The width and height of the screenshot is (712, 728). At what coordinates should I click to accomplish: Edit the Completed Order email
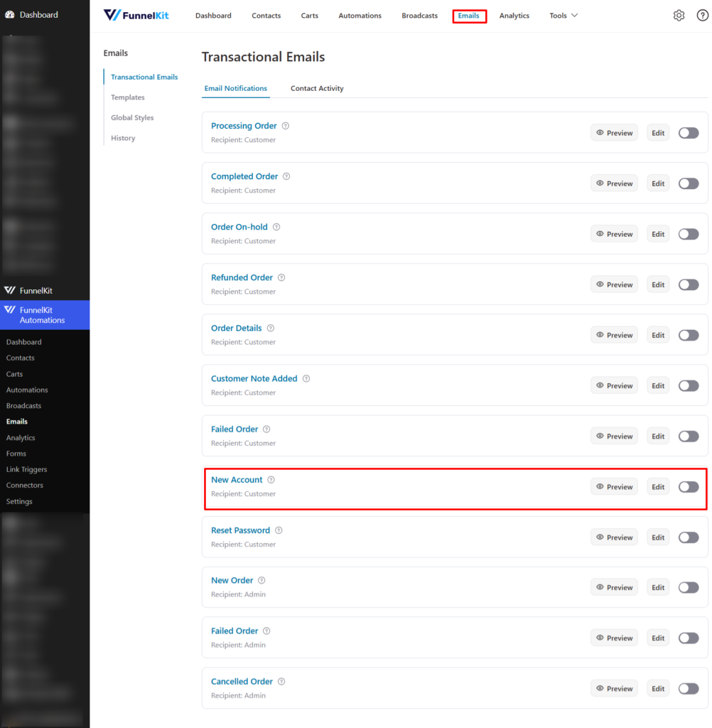coord(658,184)
